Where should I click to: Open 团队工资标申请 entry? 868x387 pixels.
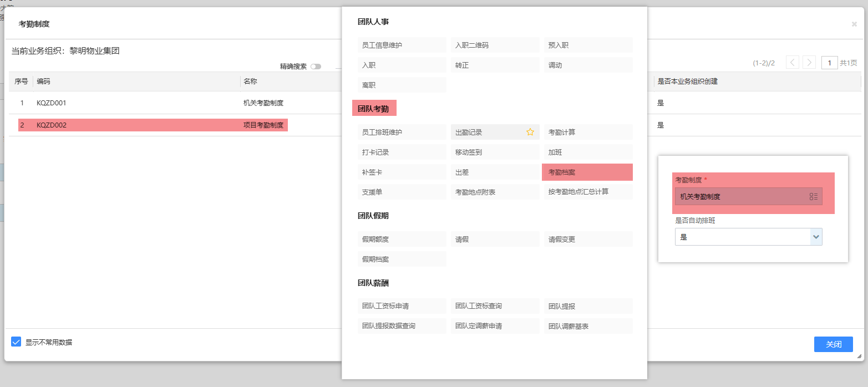point(402,306)
